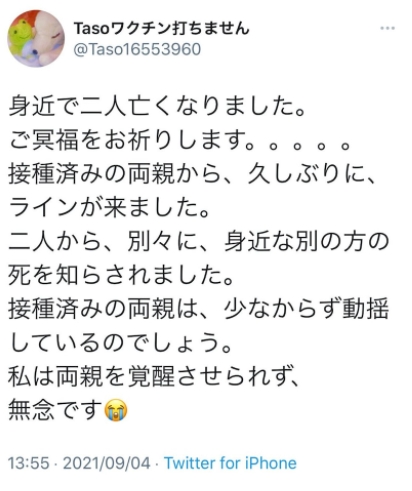
Task: Click the 2021/09/04 date
Action: click(107, 463)
